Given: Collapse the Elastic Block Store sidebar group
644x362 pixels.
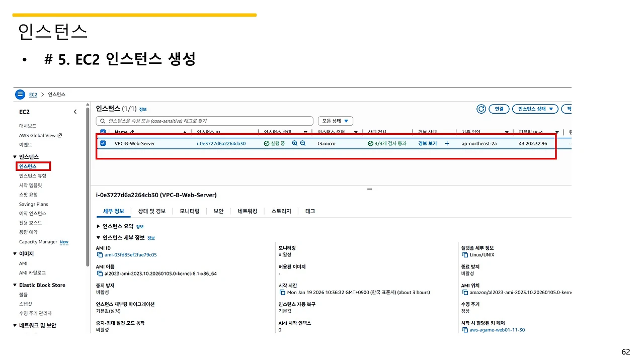Looking at the screenshot, I should coord(15,285).
